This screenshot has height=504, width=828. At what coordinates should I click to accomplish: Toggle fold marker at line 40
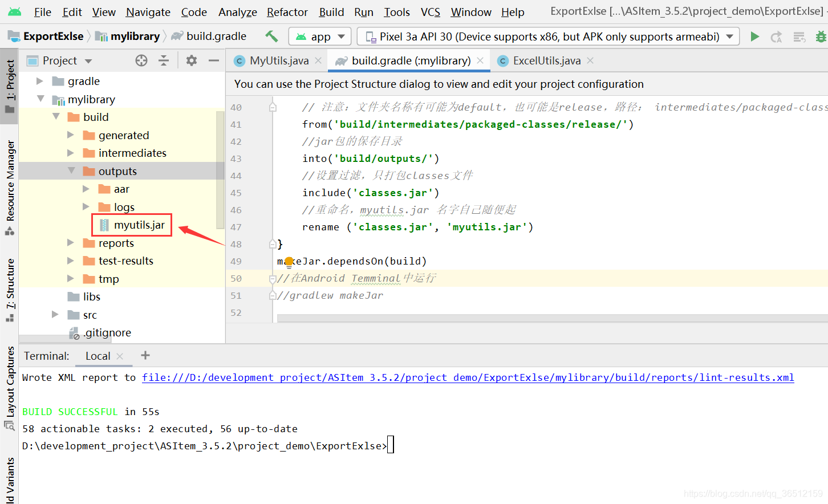tap(273, 107)
